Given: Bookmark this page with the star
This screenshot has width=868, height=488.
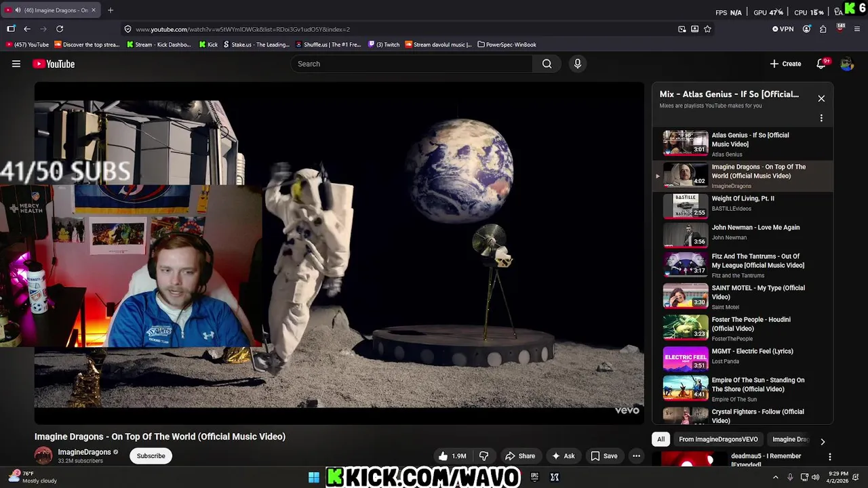Looking at the screenshot, I should click(707, 29).
